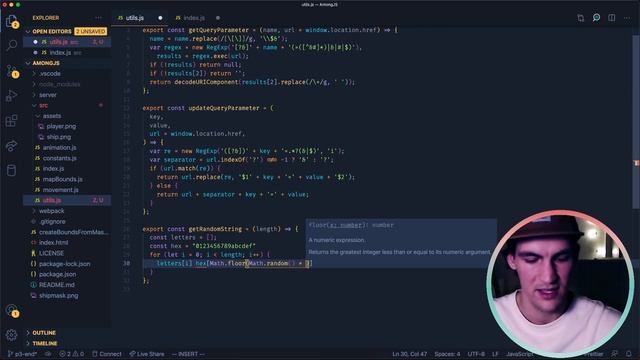Open the Source Control view
This screenshot has width=640, height=360.
(12, 71)
